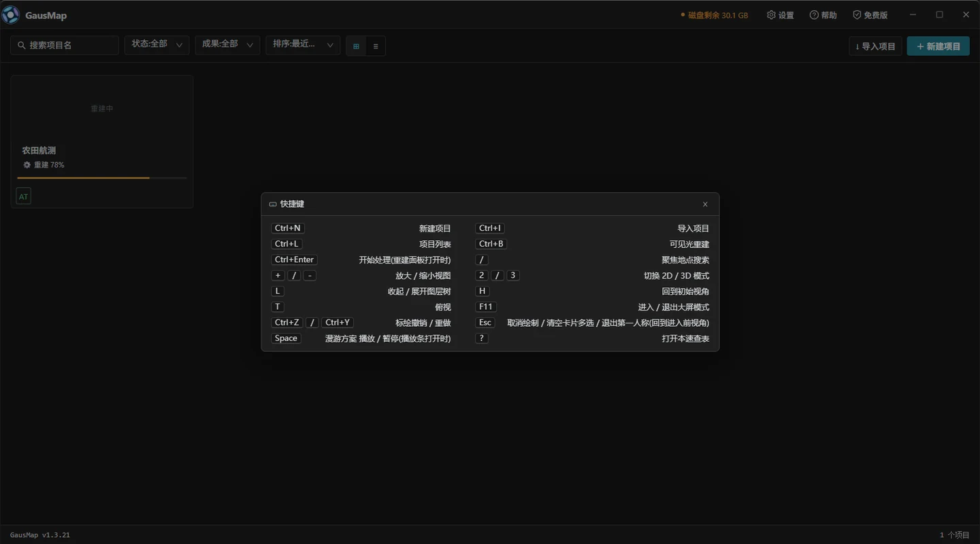980x544 pixels.
Task: Select the 农田航测 project title
Action: coord(39,150)
